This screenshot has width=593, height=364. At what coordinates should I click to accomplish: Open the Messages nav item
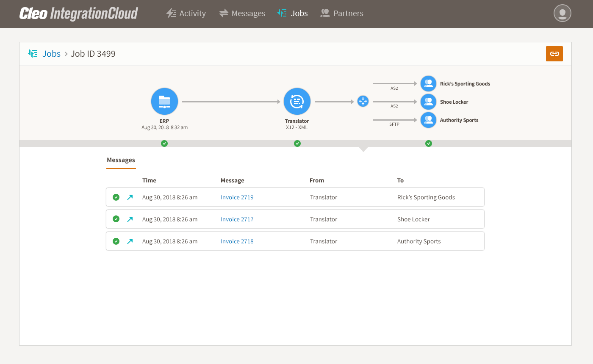242,14
